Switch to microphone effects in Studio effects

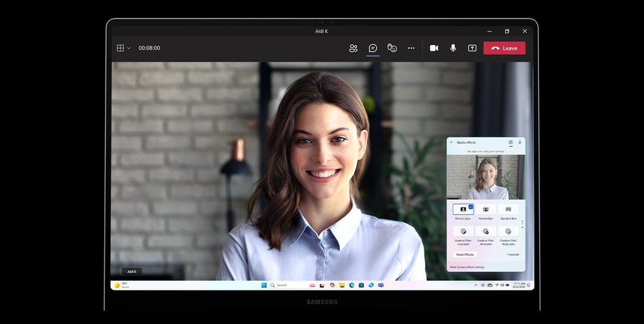coord(520,142)
